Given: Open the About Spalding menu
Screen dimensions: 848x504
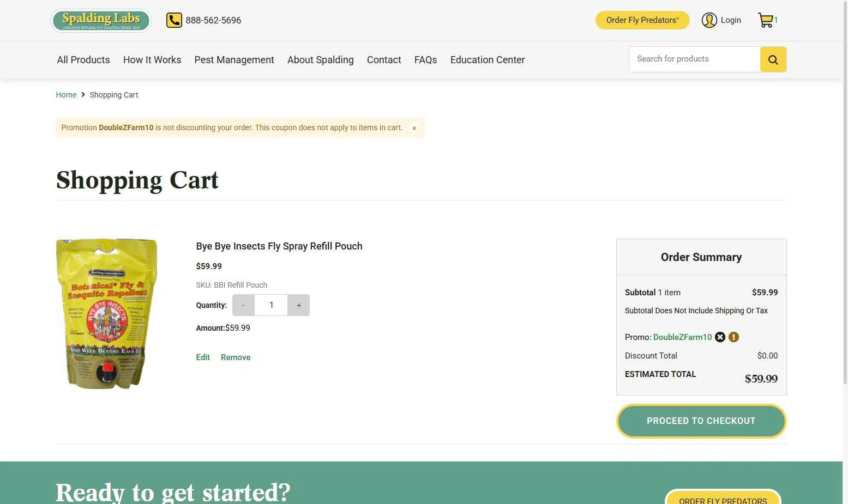Looking at the screenshot, I should pos(321,60).
